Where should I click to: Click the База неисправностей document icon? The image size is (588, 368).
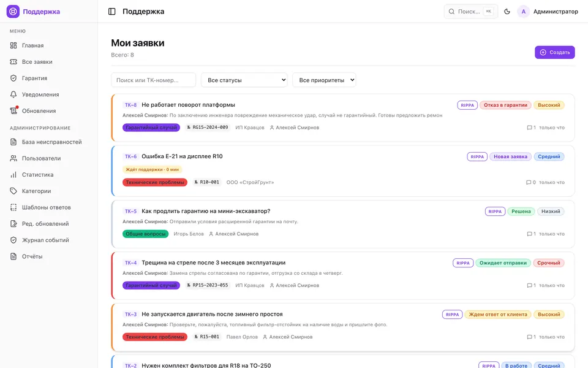point(13,142)
